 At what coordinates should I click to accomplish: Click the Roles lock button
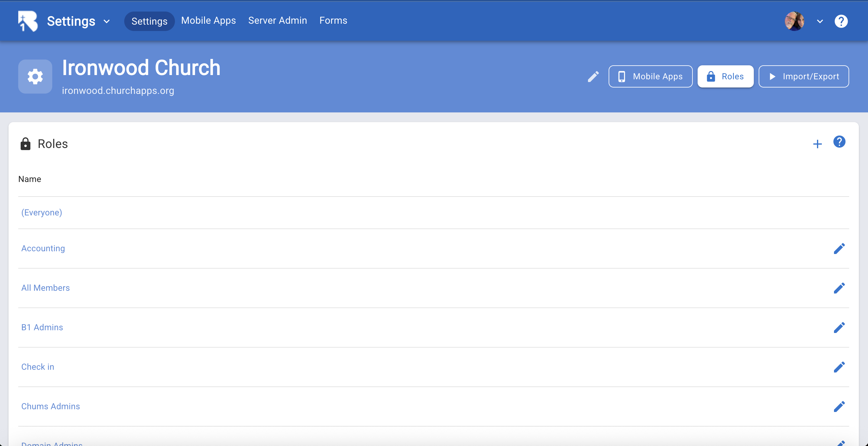click(x=725, y=77)
